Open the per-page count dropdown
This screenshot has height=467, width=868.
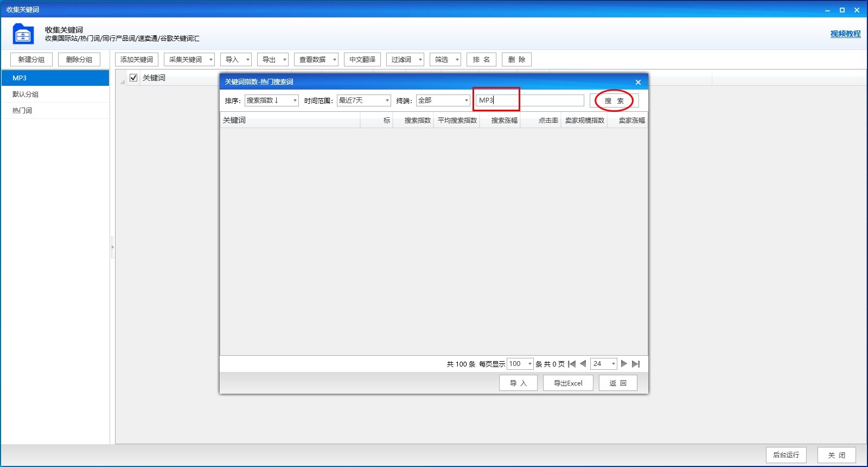[x=520, y=364]
